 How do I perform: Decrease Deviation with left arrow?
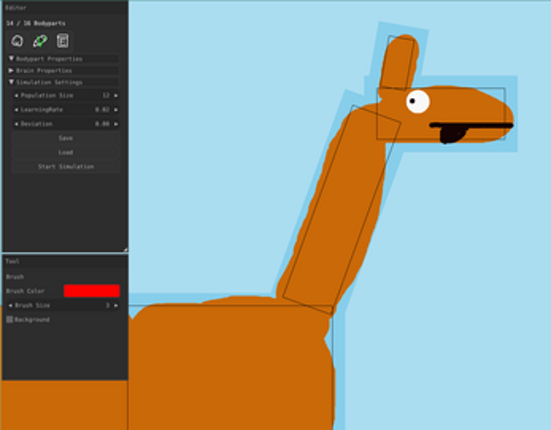coord(16,124)
